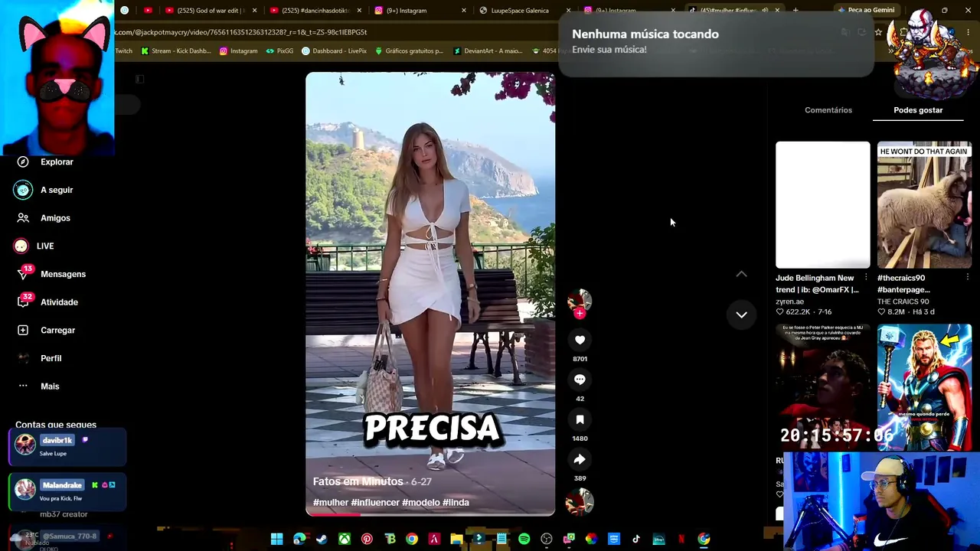Click the Carregar upload plus icon
980x551 pixels.
coord(23,330)
